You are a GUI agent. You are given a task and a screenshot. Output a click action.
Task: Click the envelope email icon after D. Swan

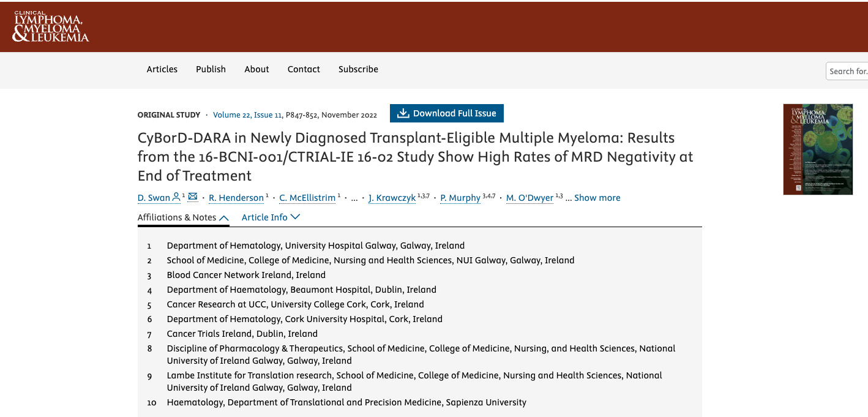193,197
